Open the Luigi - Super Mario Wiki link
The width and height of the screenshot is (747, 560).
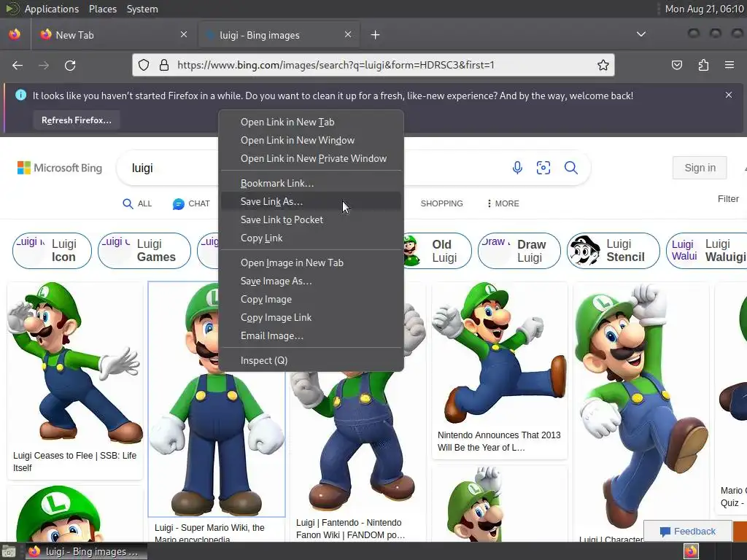[x=209, y=533]
